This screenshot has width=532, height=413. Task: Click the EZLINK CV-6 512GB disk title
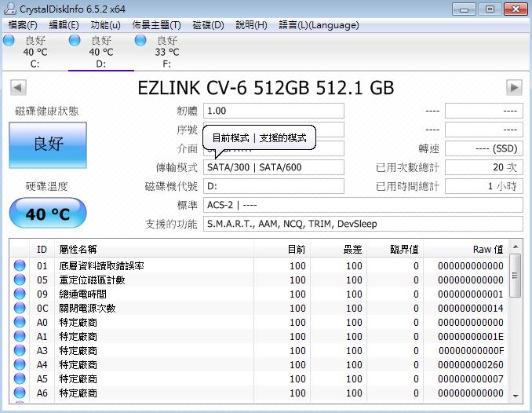(266, 88)
